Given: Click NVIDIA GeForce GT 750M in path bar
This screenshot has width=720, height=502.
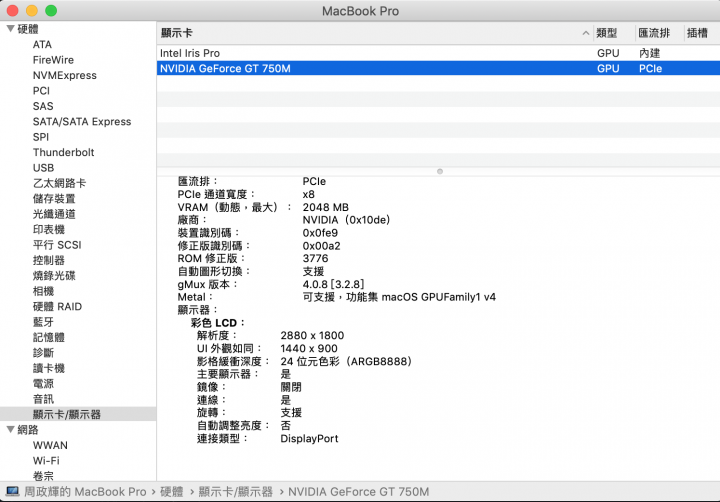Looking at the screenshot, I should (359, 492).
